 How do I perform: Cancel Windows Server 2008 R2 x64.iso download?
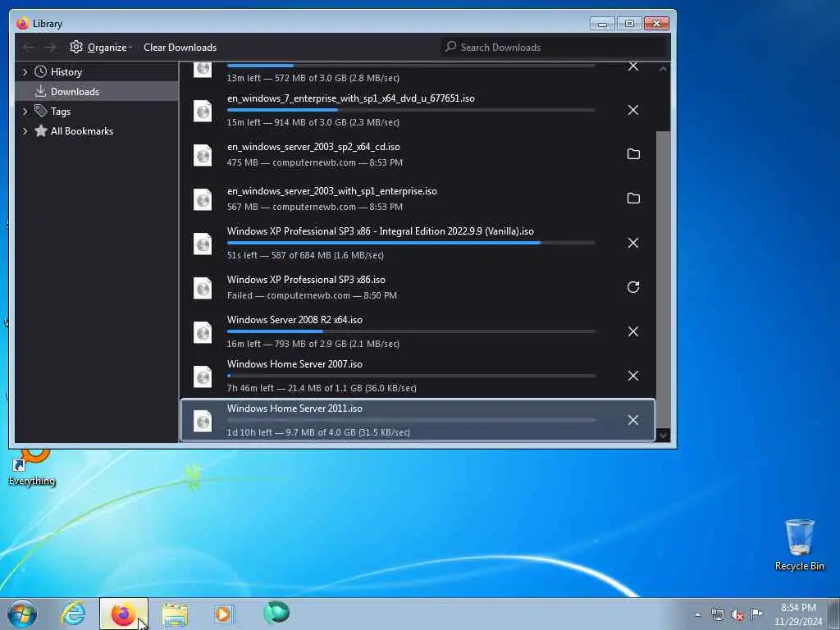pyautogui.click(x=632, y=331)
